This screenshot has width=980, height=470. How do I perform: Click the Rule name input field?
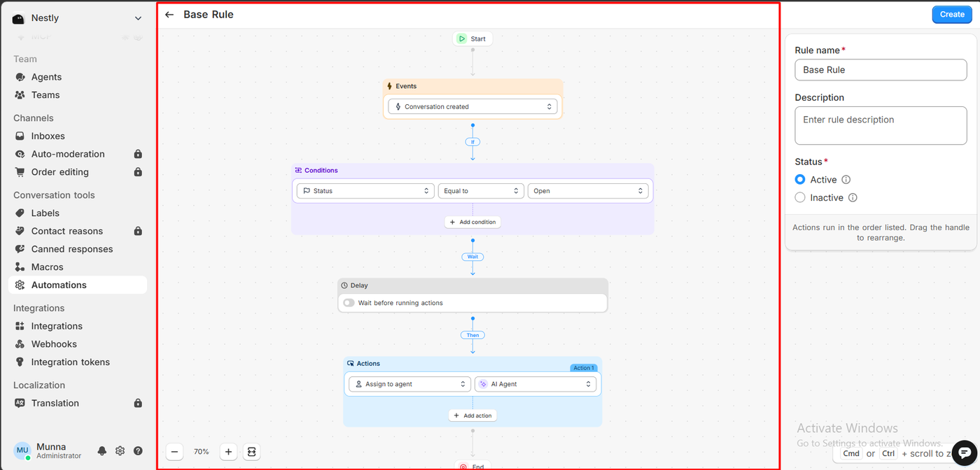click(x=881, y=70)
